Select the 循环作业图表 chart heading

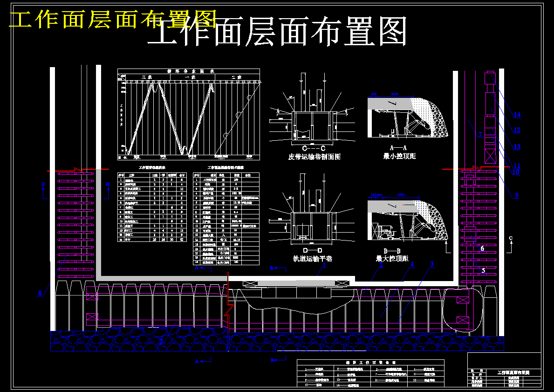pyautogui.click(x=191, y=71)
